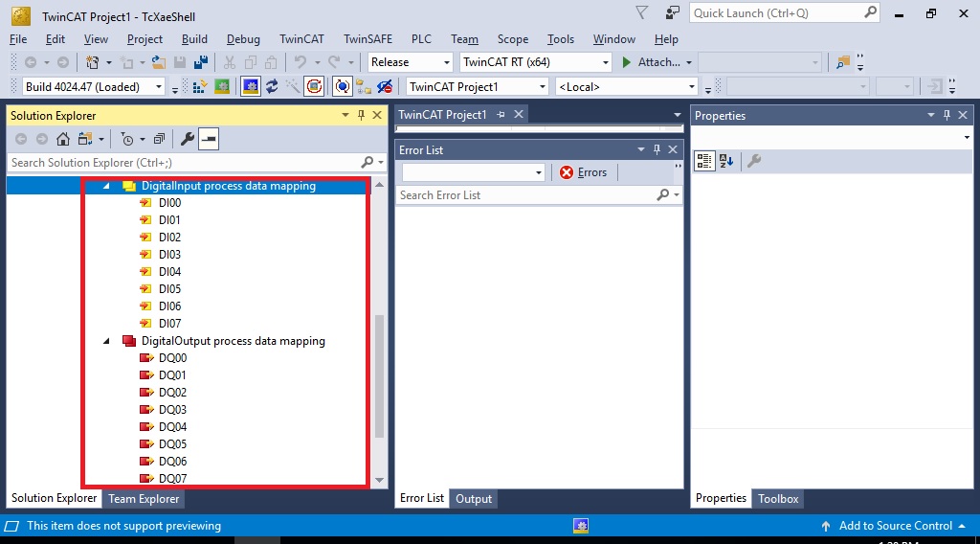
Task: Select the DI00 tree item
Action: click(170, 203)
